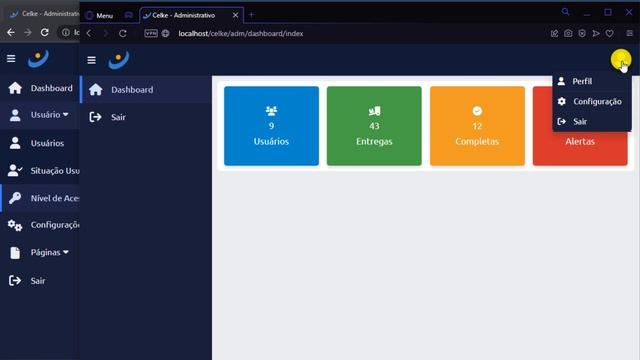Open the orange Completas card
This screenshot has width=640, height=360.
tap(477, 126)
